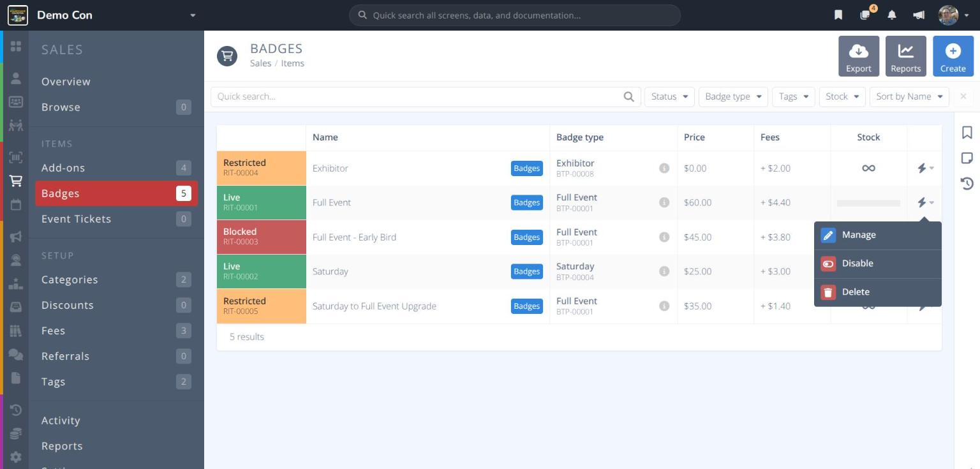This screenshot has width=980, height=469.
Task: Follow the Sales breadcrumb link
Action: (x=260, y=63)
